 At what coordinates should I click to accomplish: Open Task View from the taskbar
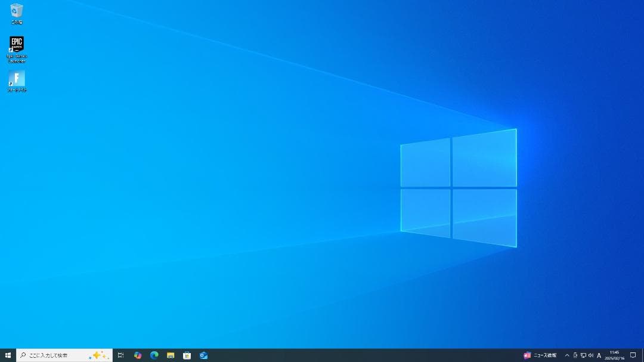(x=120, y=355)
